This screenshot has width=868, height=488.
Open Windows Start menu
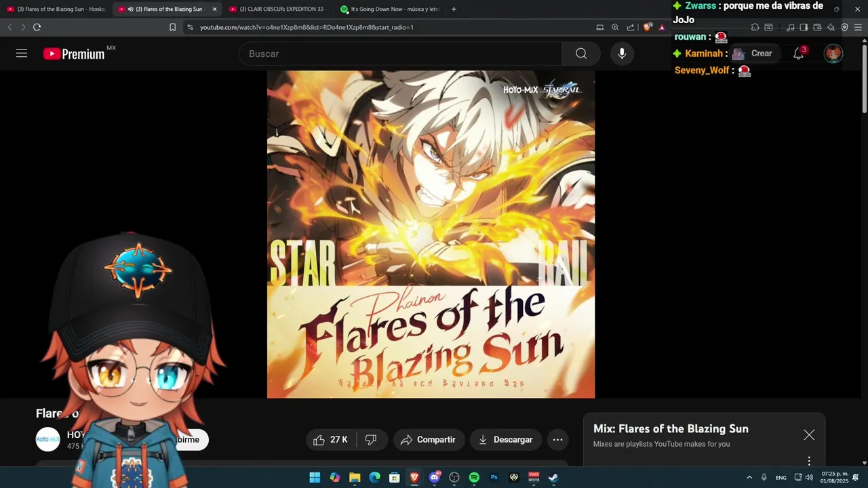pyautogui.click(x=315, y=477)
